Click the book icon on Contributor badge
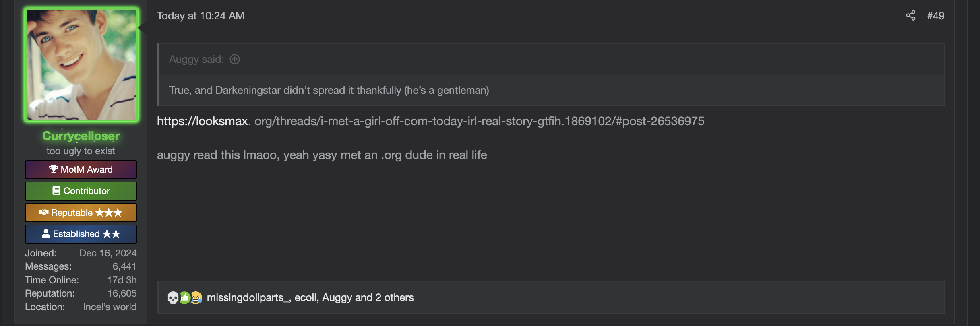This screenshot has width=980, height=326. (56, 191)
